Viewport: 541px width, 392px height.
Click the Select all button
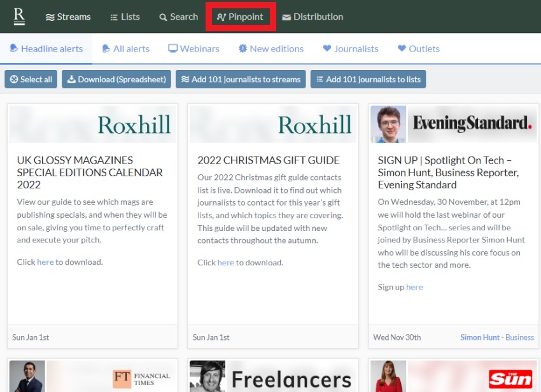pyautogui.click(x=31, y=80)
